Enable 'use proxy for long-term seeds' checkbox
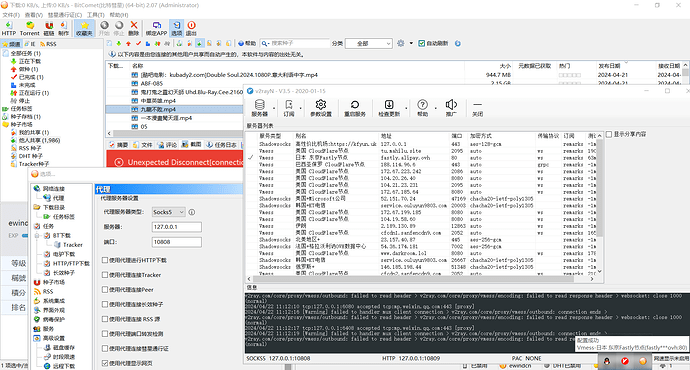The image size is (690, 370). coord(105,304)
